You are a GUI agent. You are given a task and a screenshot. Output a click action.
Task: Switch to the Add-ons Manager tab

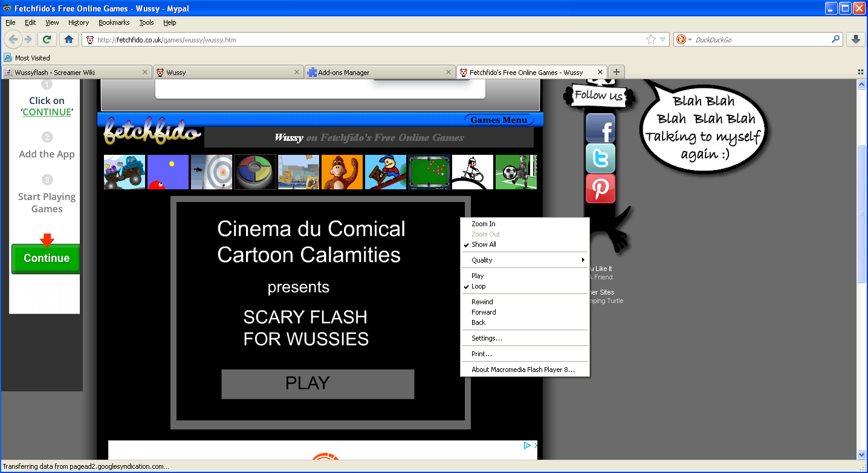[x=380, y=73]
